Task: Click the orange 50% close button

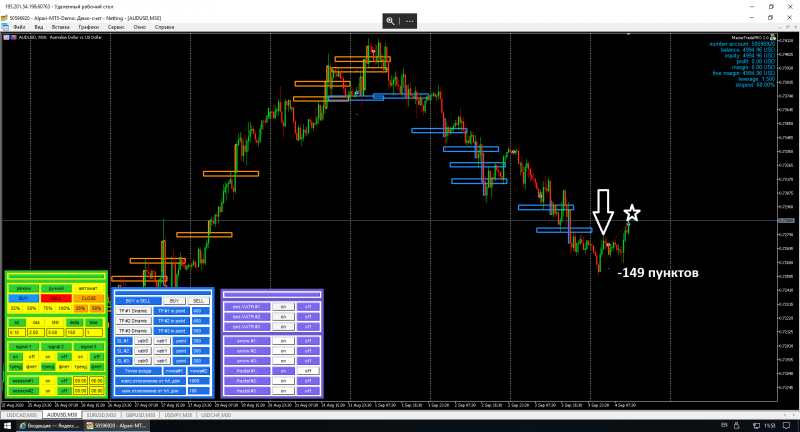Action: coord(96,308)
